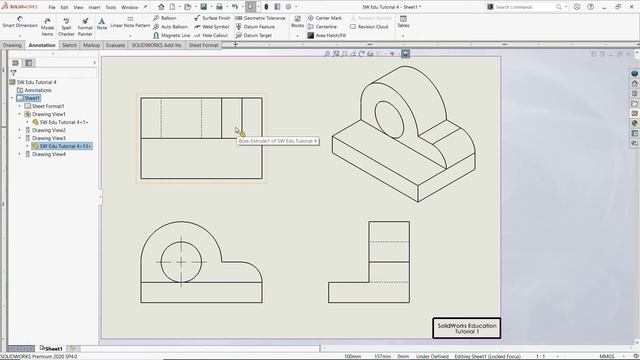Click the Home icon in quick toolbar
The height and width of the screenshot is (360, 640).
point(161,7)
